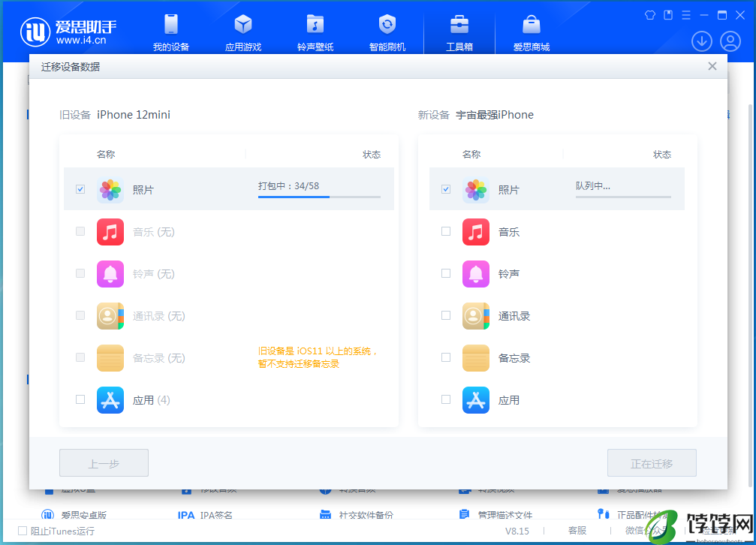Click the 打包中 34/58 progress bar

[x=319, y=197]
